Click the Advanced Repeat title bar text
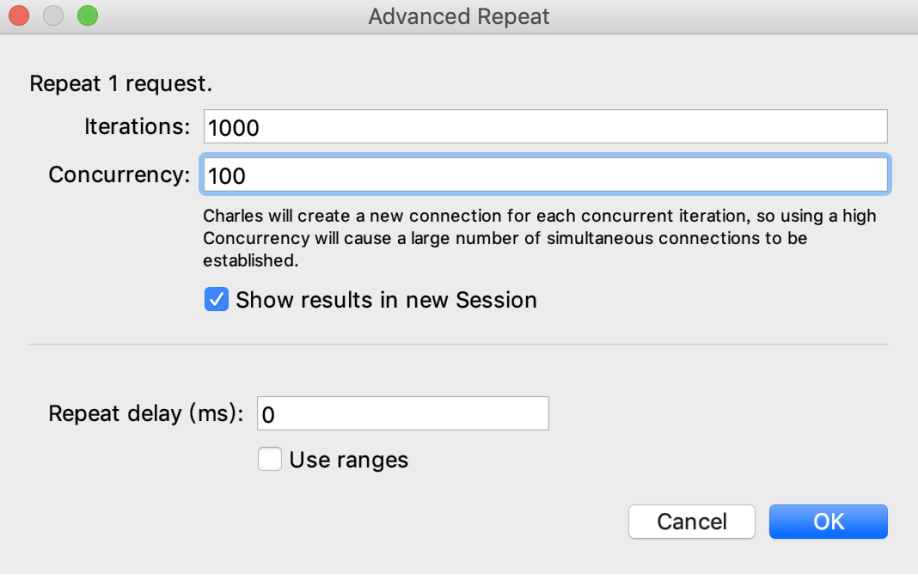Image resolution: width=918 pixels, height=576 pixels. (458, 16)
